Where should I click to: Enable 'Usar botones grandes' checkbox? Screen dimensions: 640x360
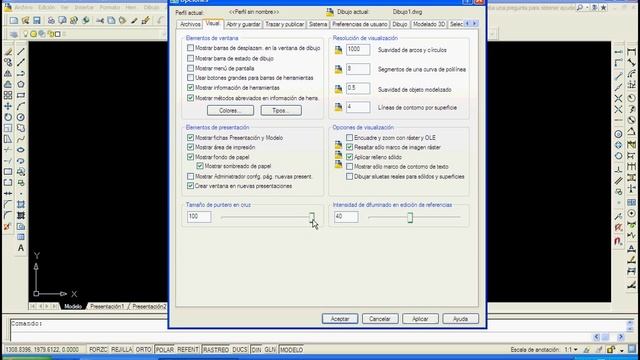point(190,78)
